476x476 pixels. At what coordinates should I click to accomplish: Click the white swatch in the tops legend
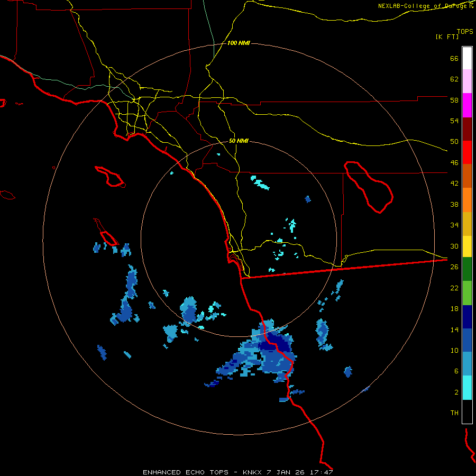pyautogui.click(x=467, y=58)
